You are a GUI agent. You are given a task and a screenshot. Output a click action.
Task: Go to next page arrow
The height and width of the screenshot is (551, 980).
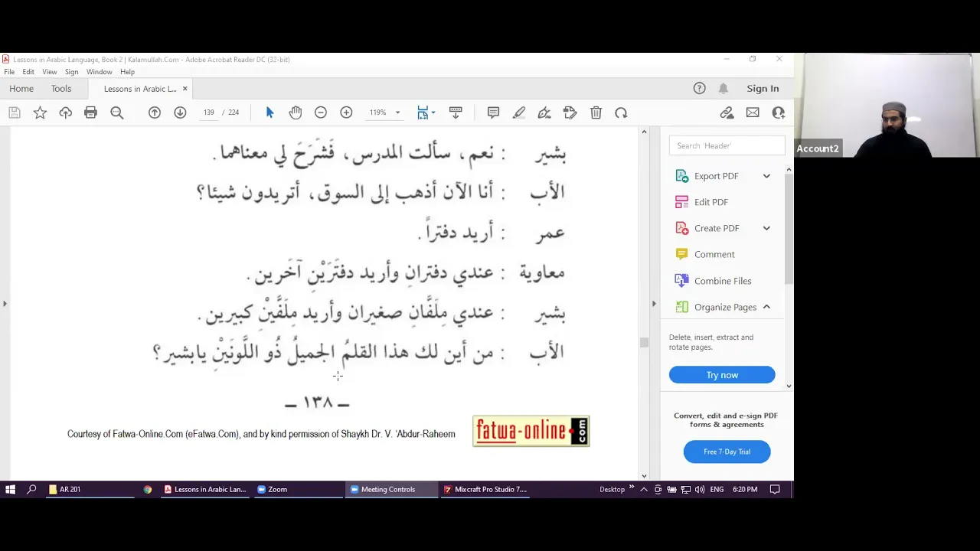[x=180, y=112]
